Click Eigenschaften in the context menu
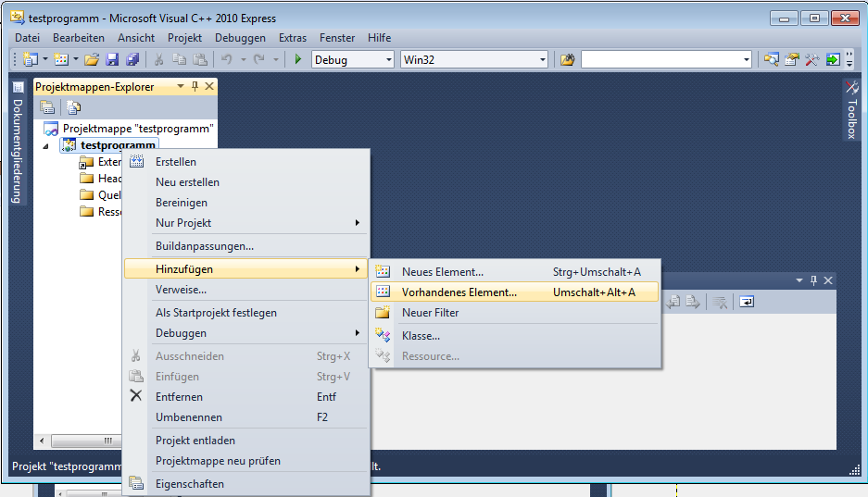Screen dimensions: 868x497 [189, 483]
